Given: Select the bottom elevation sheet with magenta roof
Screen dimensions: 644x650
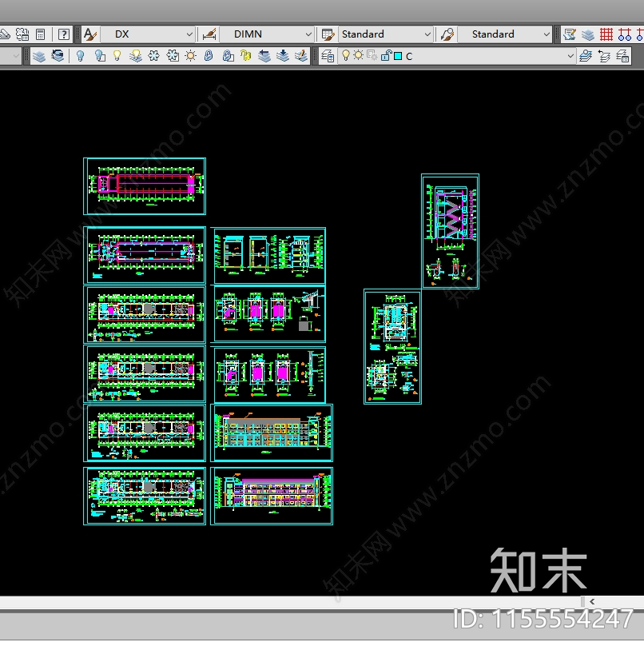Looking at the screenshot, I should pos(272,496).
